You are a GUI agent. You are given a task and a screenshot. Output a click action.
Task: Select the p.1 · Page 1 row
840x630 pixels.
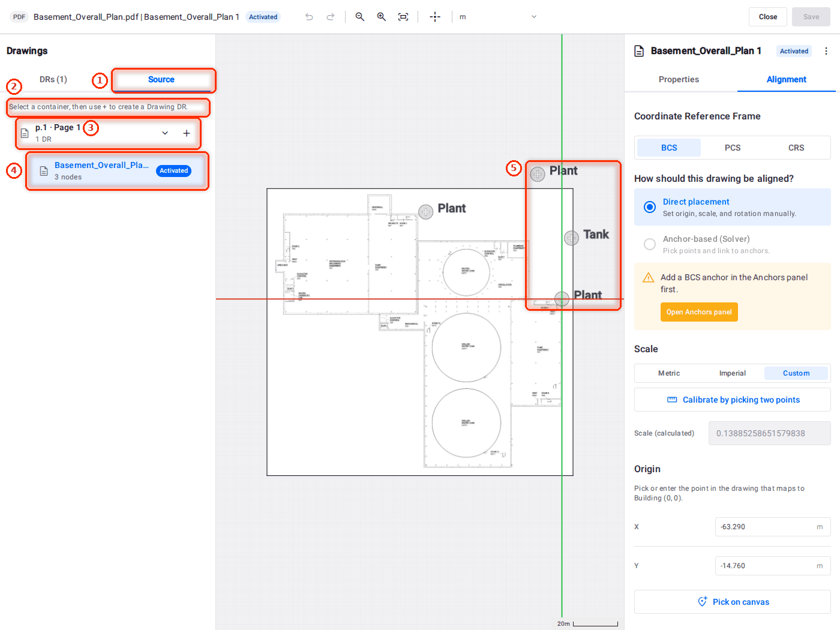coord(108,133)
